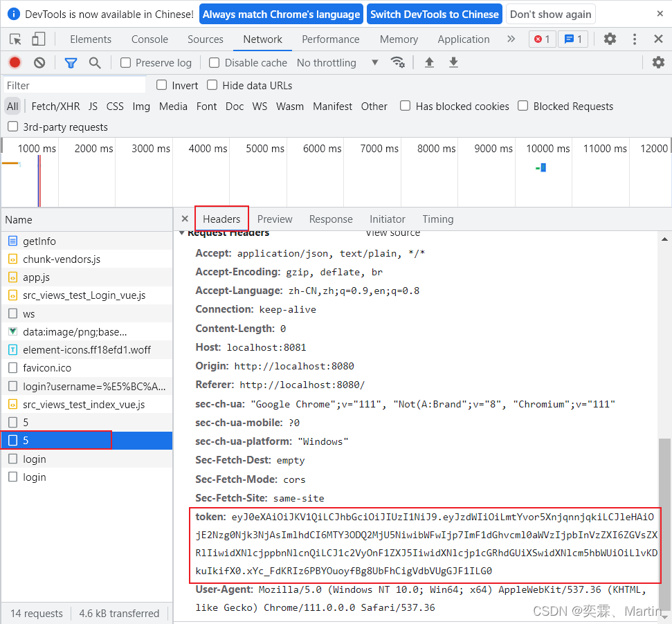The height and width of the screenshot is (624, 672).
Task: Open the Performance tab
Action: [330, 39]
